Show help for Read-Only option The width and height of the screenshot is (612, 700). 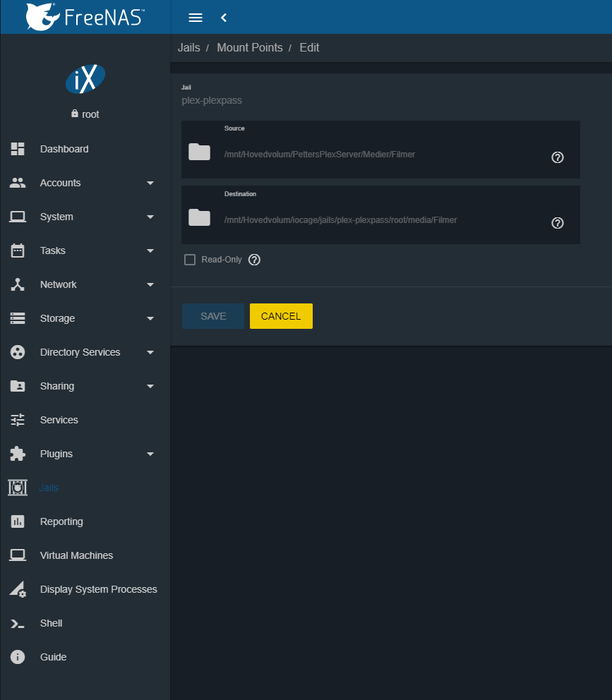[254, 260]
